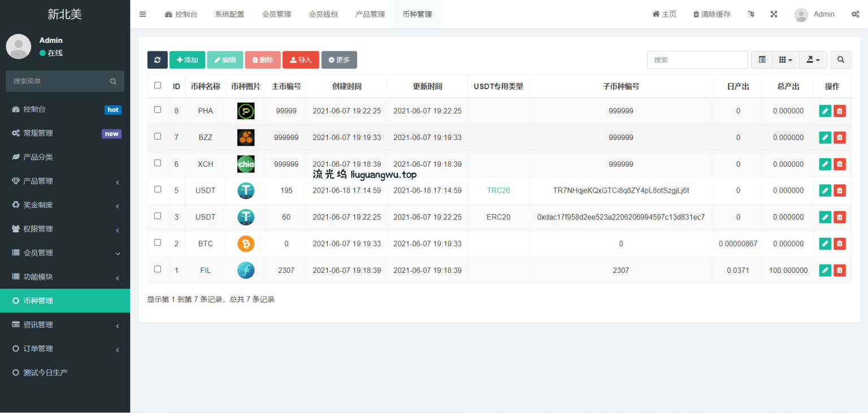Open the columns grid dropdown
Image resolution: width=868 pixels, height=413 pixels.
tap(785, 60)
